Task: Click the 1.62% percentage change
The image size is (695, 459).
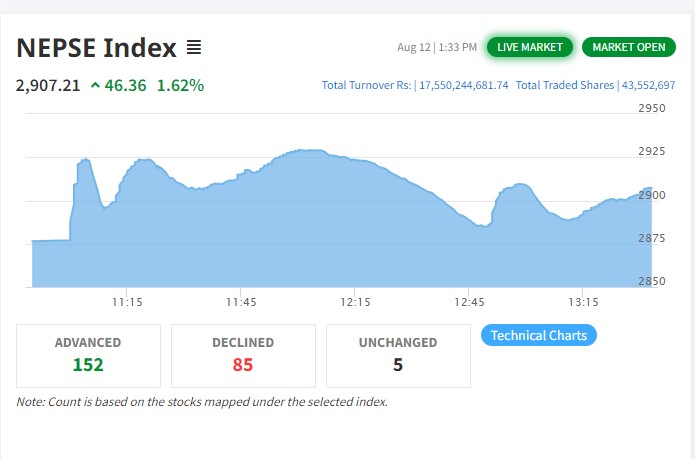Action: point(180,86)
